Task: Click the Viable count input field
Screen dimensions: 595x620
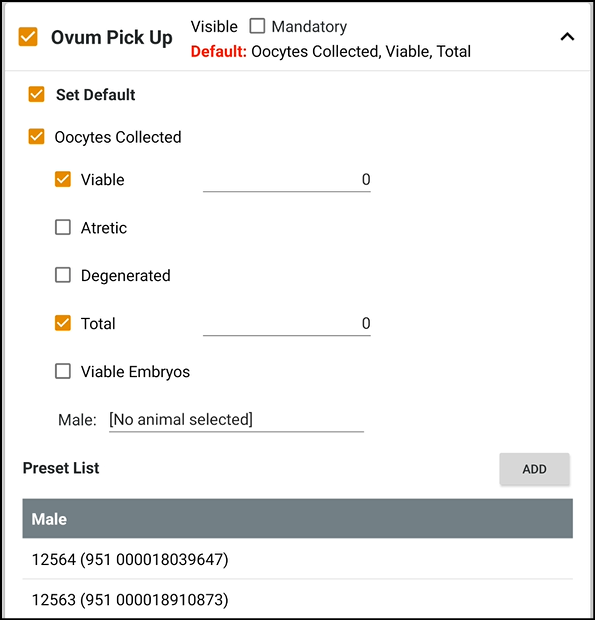Action: (x=287, y=180)
